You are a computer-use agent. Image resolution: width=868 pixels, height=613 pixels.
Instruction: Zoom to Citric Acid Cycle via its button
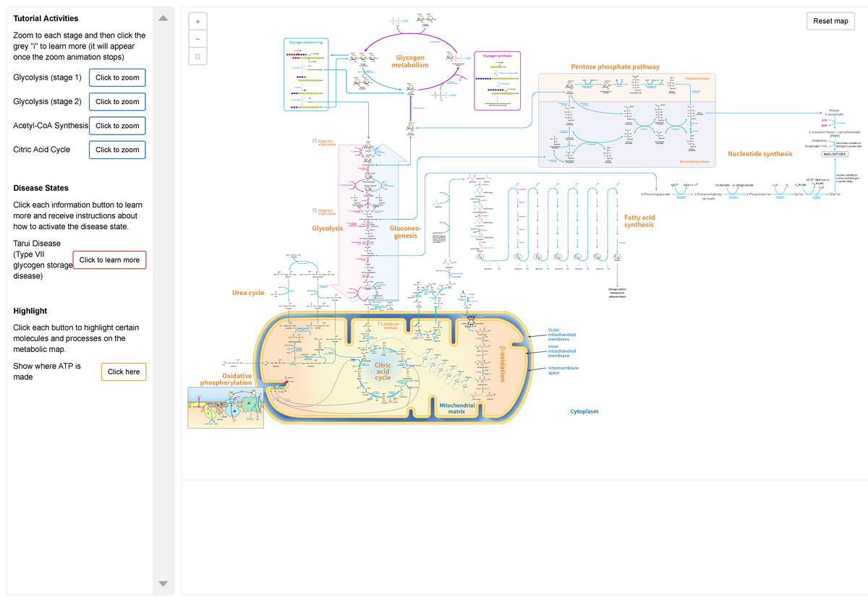coord(117,150)
